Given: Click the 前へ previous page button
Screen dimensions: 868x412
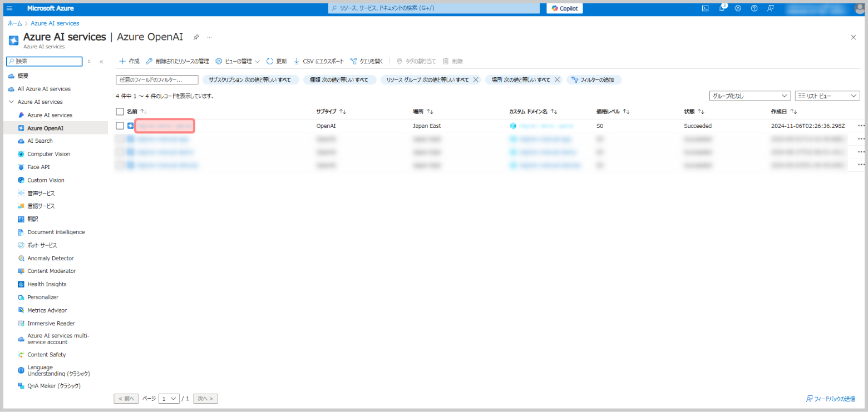Looking at the screenshot, I should pos(126,399).
